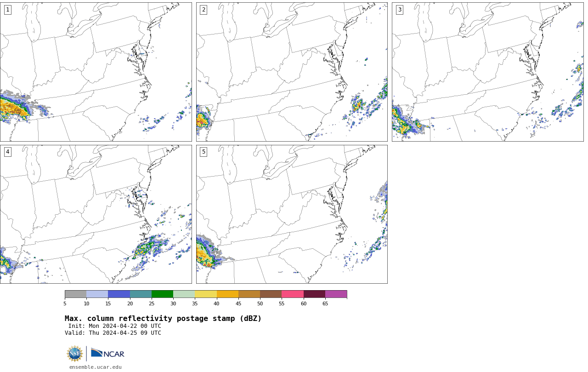The height and width of the screenshot is (372, 588).
Task: Click the tan-brown 45-50 dBZ swatch
Action: point(249,294)
